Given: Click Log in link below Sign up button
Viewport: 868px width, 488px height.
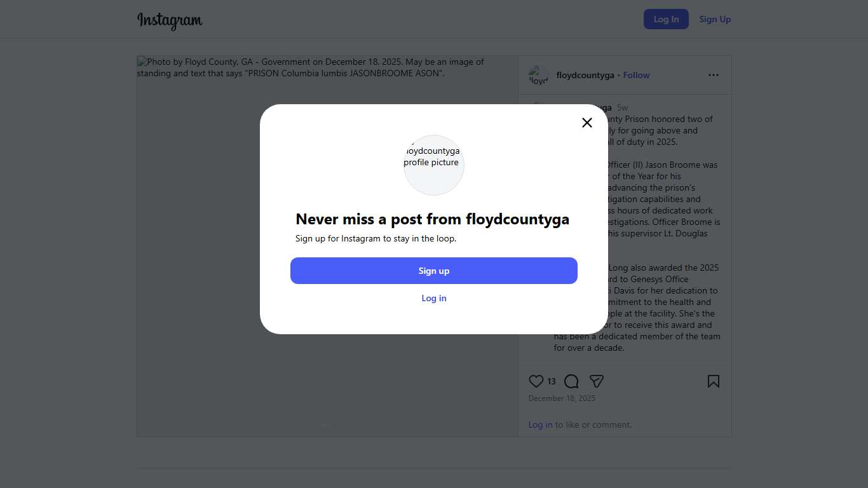Looking at the screenshot, I should click(x=433, y=298).
